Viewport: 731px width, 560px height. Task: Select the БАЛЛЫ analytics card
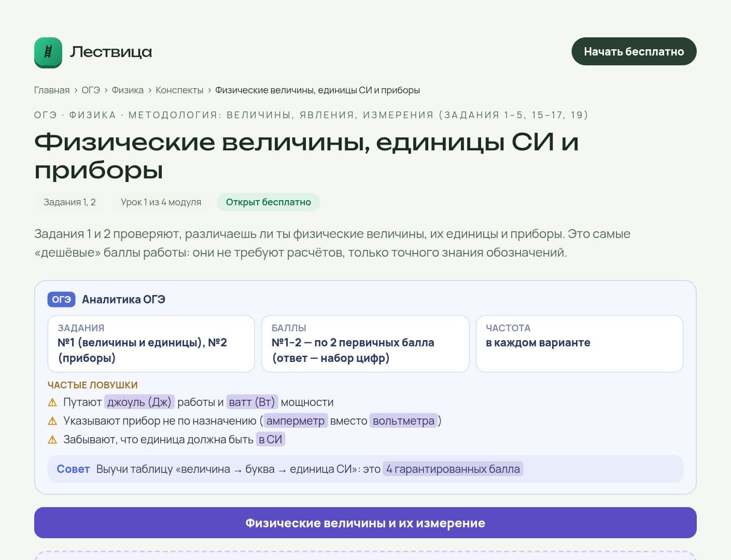pyautogui.click(x=365, y=344)
